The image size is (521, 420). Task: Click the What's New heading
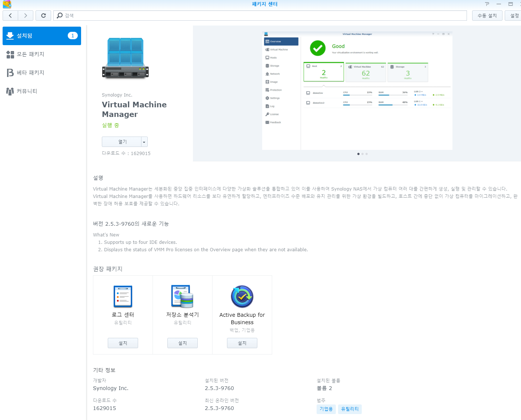[106, 235]
